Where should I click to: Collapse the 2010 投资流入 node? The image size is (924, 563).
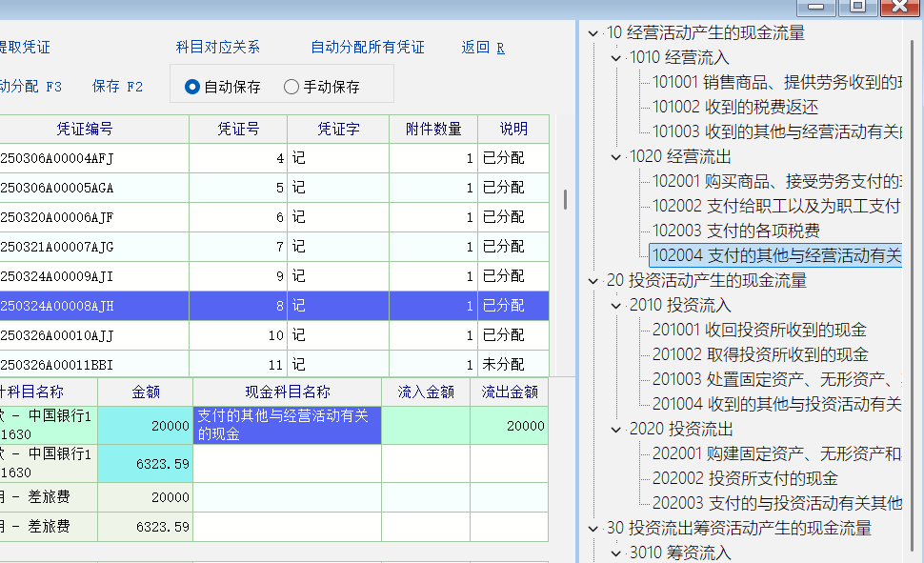pos(615,306)
